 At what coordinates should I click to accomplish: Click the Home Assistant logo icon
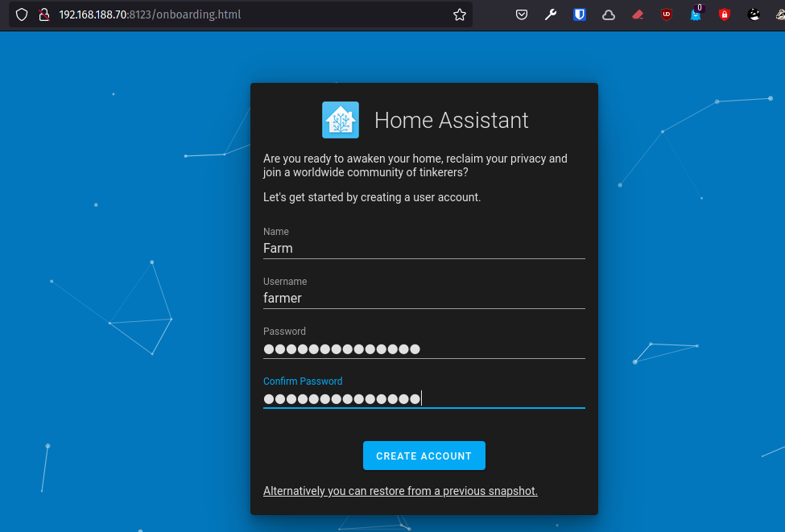tap(341, 120)
